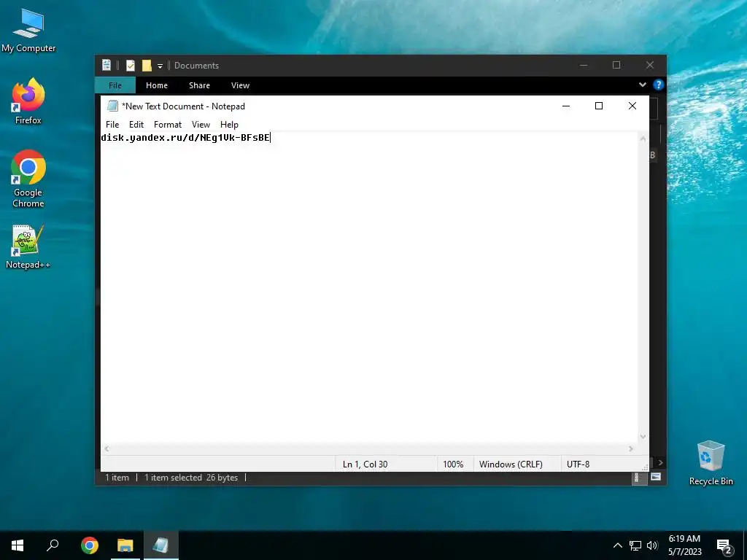This screenshot has width=747, height=560.
Task: Open Chrome from the taskbar
Action: point(90,545)
